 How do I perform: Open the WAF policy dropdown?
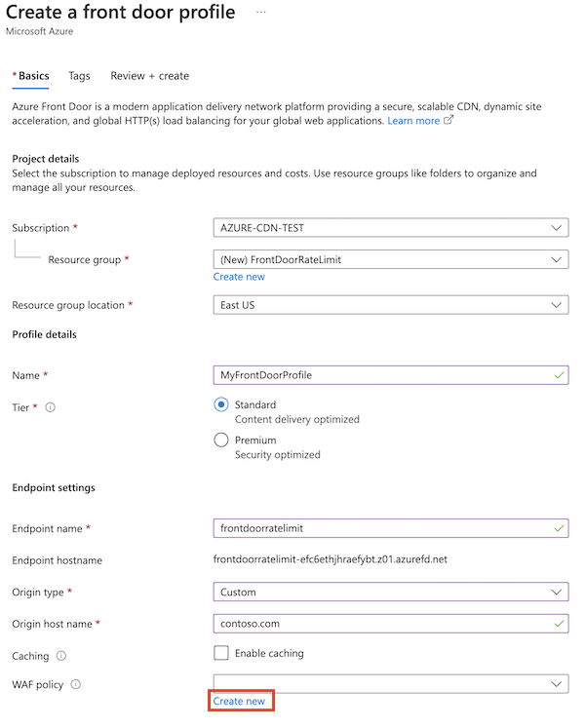coord(390,684)
